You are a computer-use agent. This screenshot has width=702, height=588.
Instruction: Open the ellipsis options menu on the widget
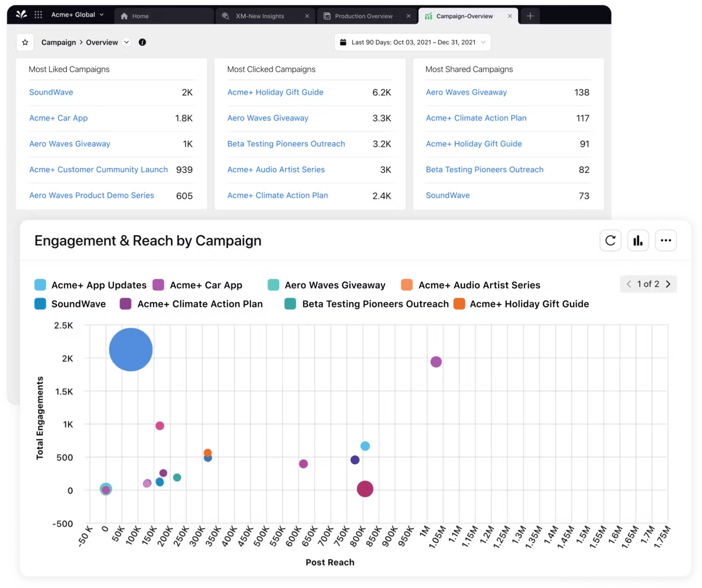666,240
